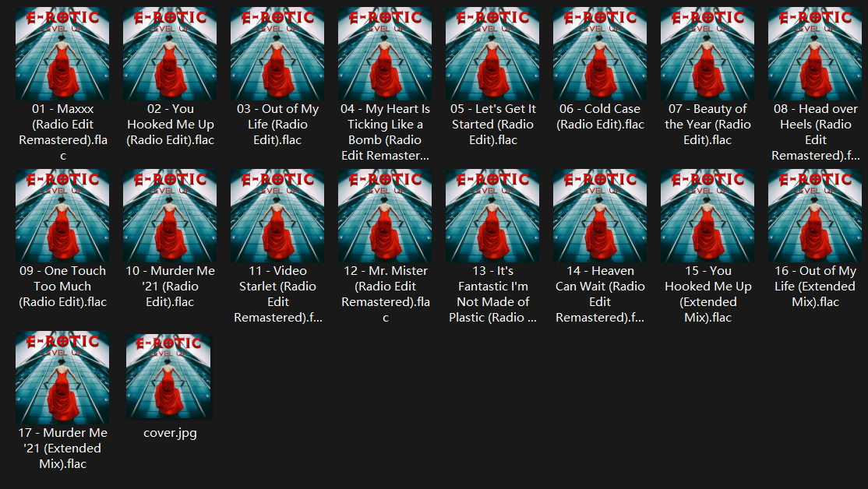Click filename "03 - Out of My Life (Radio Edit).flac"
Screen dimensions: 868x489
coord(278,125)
